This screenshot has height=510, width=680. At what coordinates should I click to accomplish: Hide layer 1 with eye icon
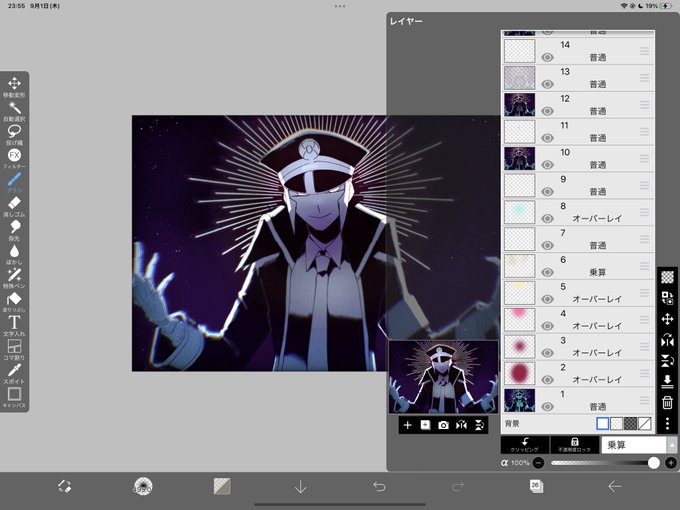click(547, 407)
